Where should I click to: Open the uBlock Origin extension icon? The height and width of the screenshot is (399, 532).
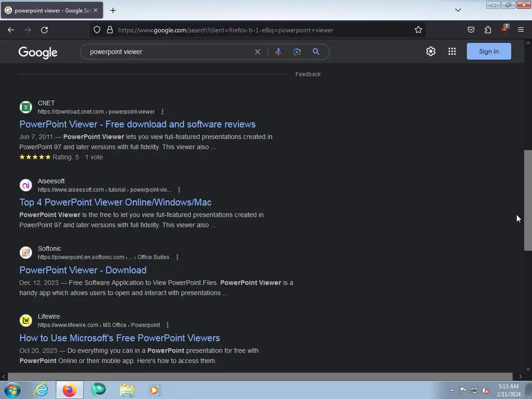coord(505,29)
